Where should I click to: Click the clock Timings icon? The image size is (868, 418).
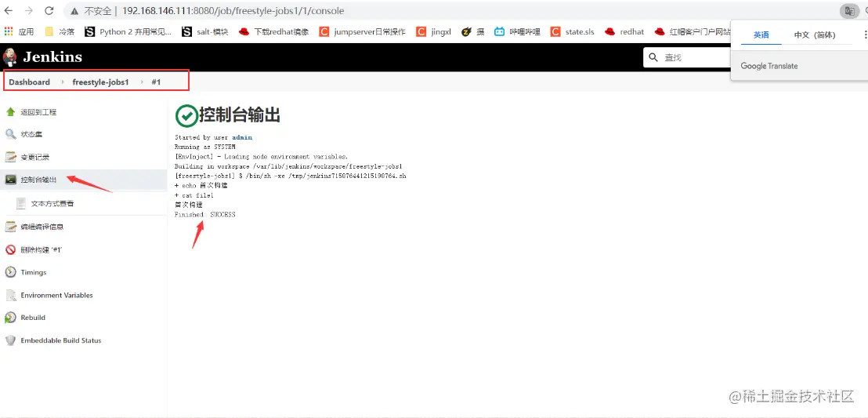click(10, 272)
